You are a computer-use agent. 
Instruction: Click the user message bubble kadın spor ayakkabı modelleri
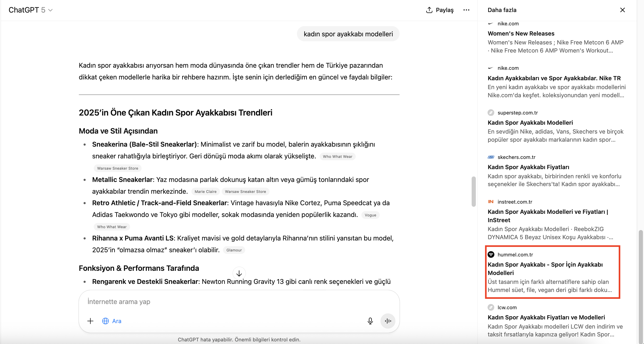[x=348, y=34]
